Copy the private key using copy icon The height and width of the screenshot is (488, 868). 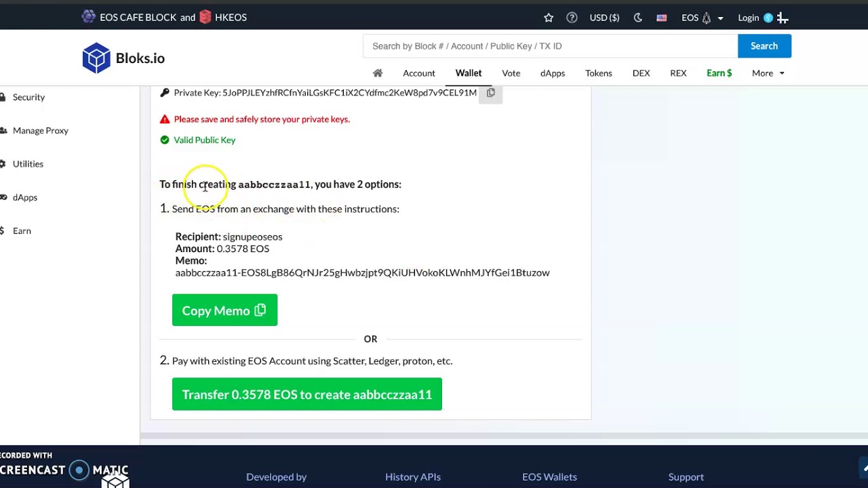coord(490,93)
